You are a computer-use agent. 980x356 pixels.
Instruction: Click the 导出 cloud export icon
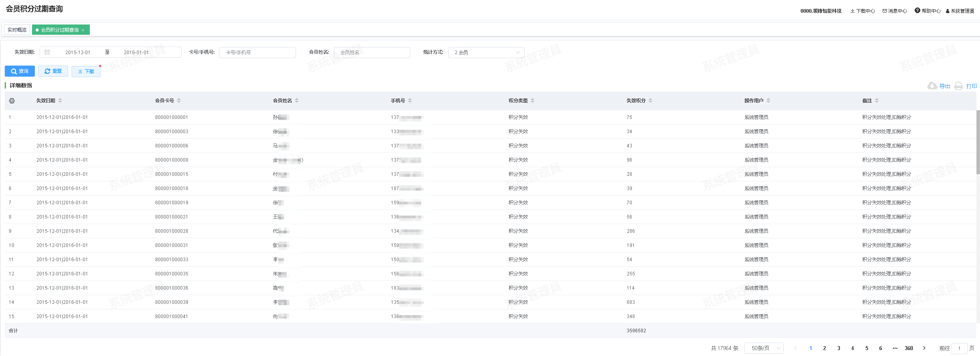point(932,86)
